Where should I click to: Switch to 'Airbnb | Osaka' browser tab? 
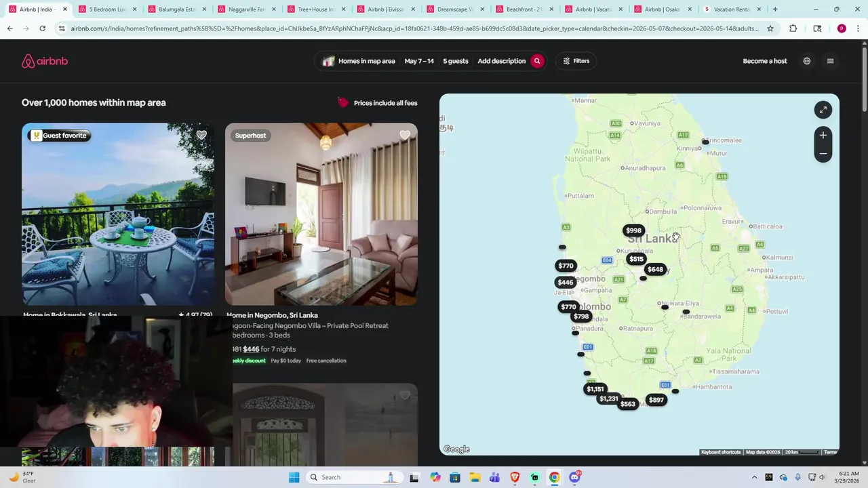coord(662,9)
